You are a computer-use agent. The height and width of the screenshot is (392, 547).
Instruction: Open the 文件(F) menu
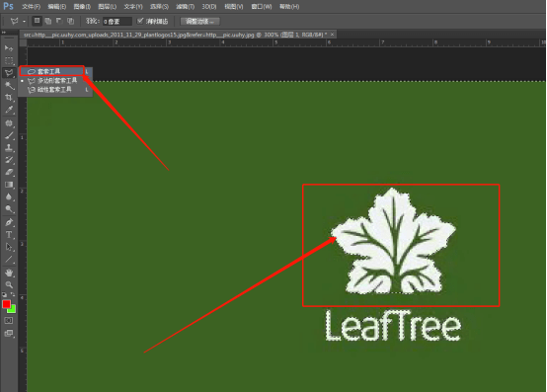click(x=31, y=7)
